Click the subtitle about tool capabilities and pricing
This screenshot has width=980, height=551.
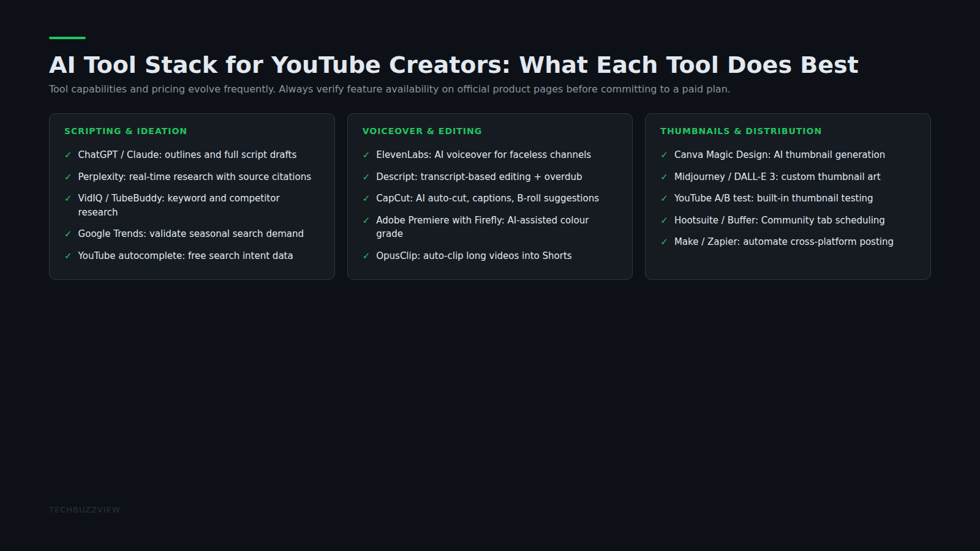(390, 89)
